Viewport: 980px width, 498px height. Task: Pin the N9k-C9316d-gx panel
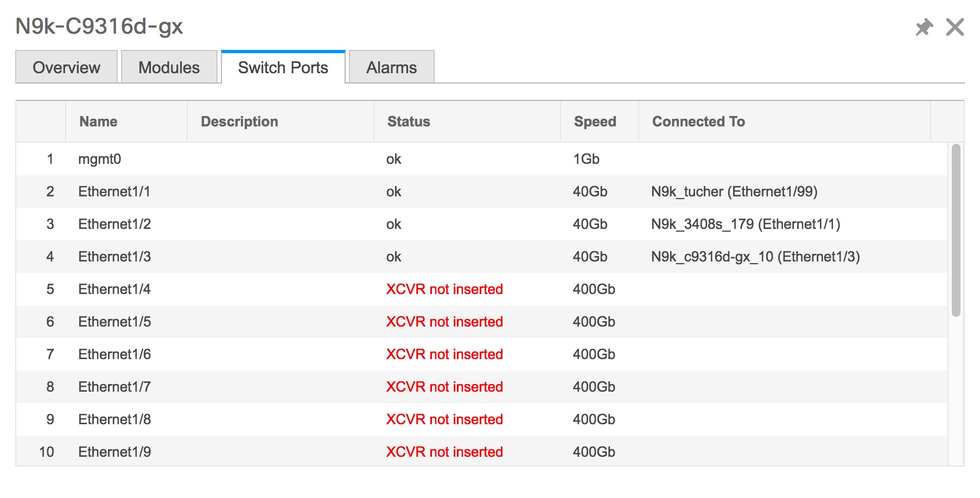[x=924, y=27]
